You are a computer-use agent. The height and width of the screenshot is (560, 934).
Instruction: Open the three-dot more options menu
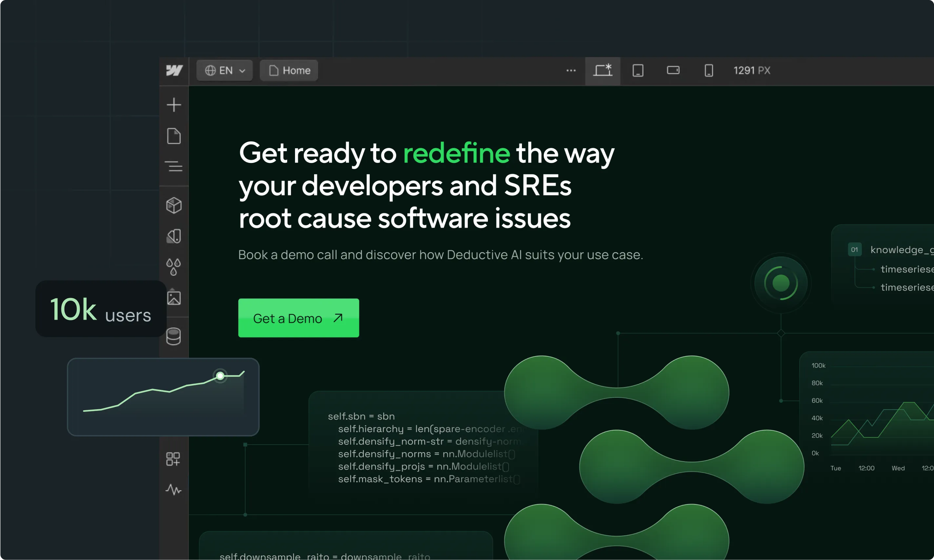(x=571, y=70)
